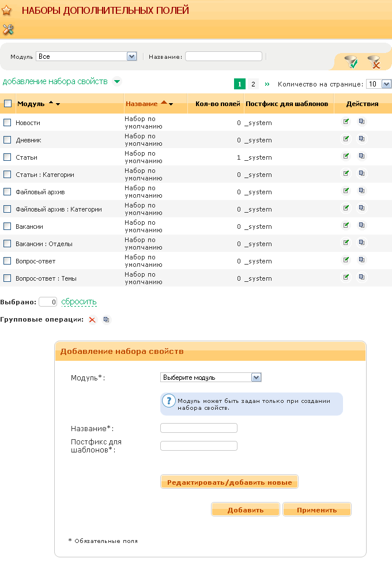392x566 pixels.
Task: Go to page 2 of the list
Action: click(253, 84)
